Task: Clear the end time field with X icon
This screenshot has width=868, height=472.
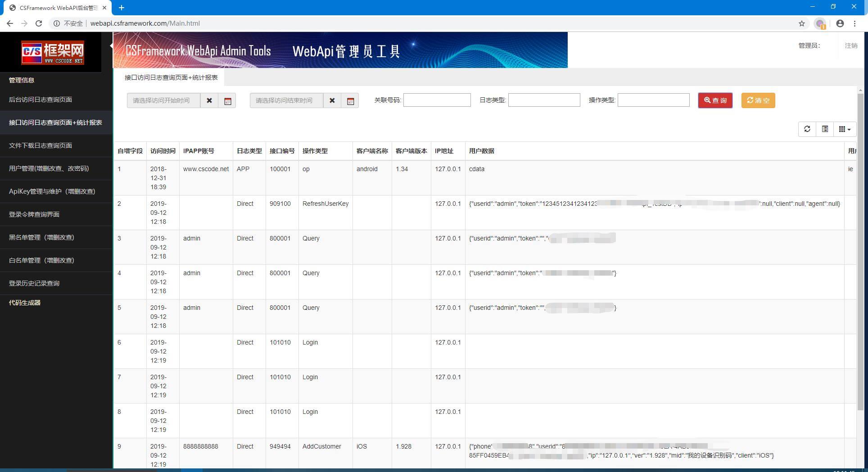Action: 332,100
